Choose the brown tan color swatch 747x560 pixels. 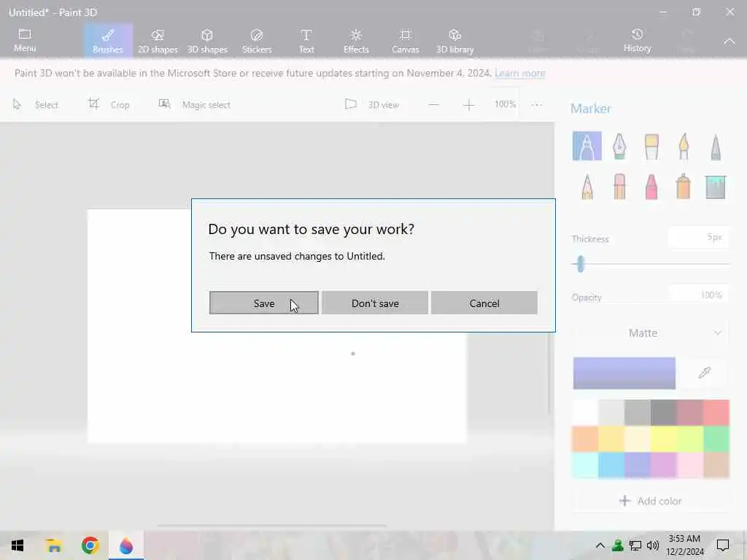tap(716, 464)
